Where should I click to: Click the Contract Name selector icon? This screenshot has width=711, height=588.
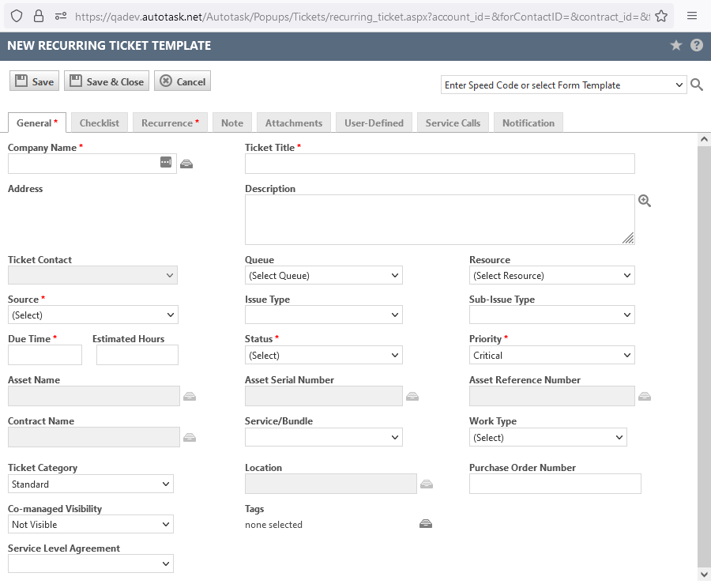coord(190,437)
